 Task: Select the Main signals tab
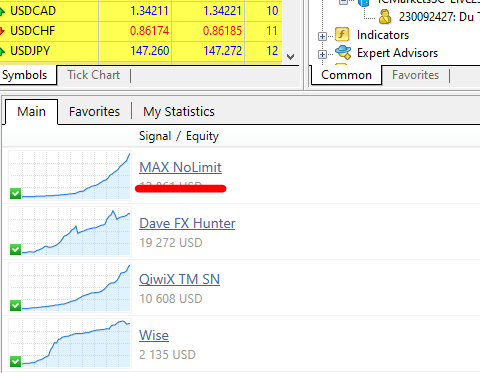[31, 112]
